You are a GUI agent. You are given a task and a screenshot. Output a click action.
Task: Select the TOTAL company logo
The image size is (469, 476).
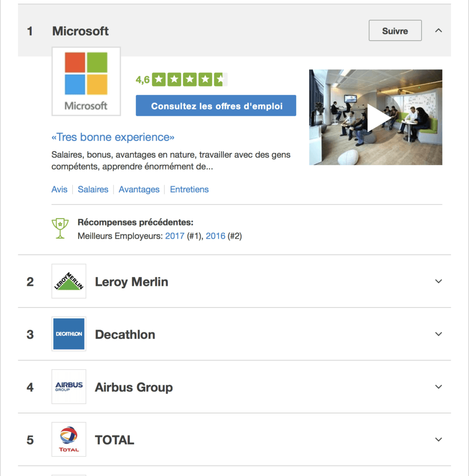(68, 439)
